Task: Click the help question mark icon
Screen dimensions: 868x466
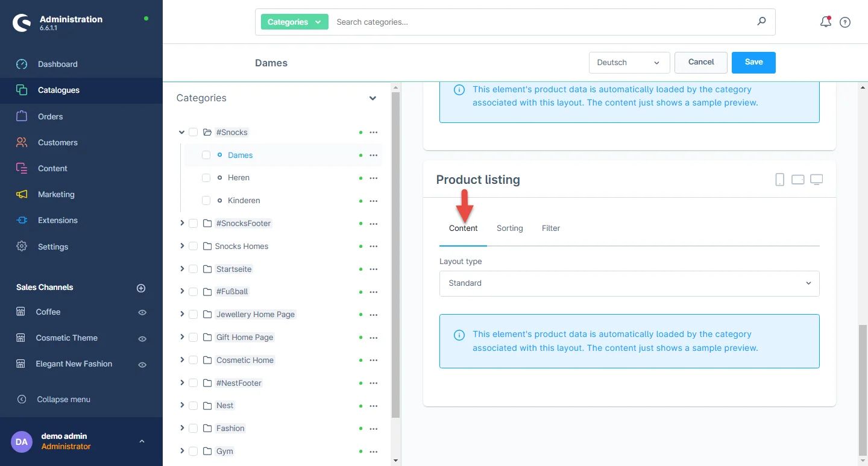Action: pyautogui.click(x=845, y=22)
